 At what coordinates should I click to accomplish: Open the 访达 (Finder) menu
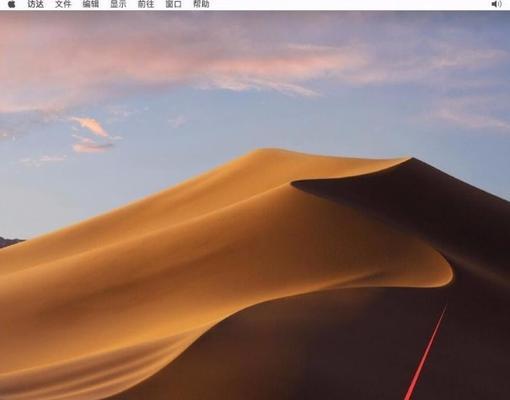[x=35, y=4]
